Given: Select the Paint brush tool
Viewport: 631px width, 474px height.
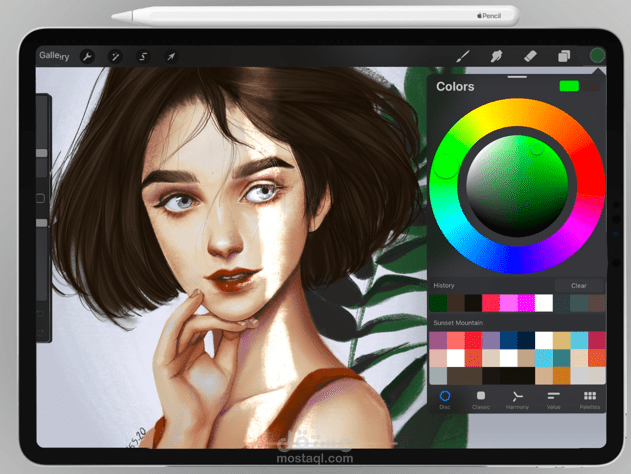Looking at the screenshot, I should point(463,56).
